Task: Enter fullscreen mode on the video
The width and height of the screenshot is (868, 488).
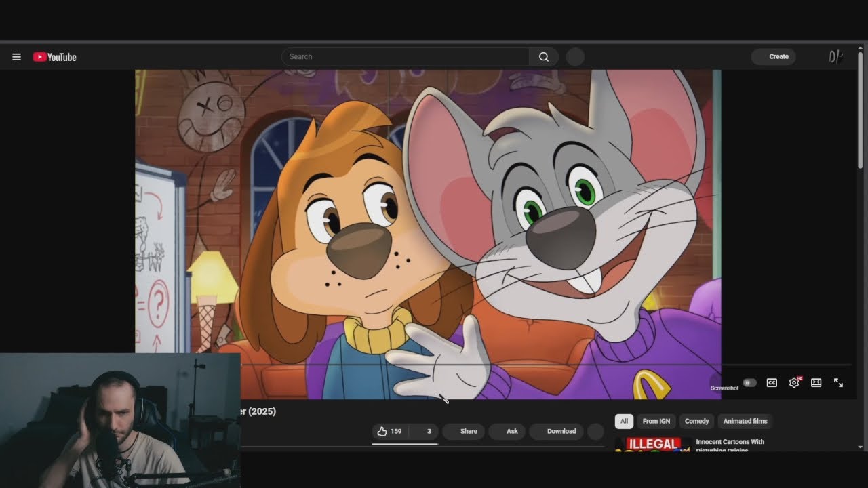Action: pyautogui.click(x=839, y=383)
